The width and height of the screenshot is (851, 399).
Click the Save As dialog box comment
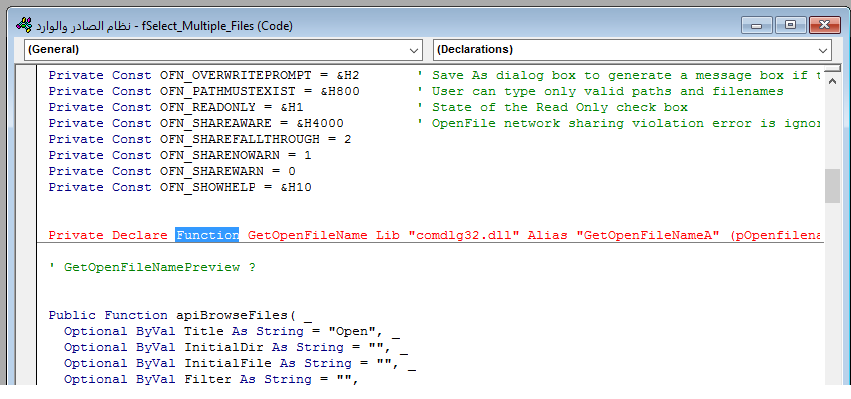(x=620, y=75)
